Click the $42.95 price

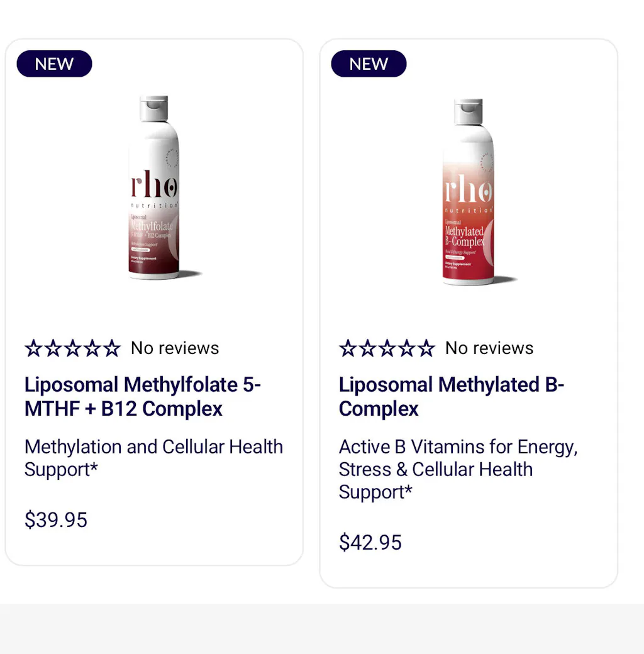click(x=370, y=543)
